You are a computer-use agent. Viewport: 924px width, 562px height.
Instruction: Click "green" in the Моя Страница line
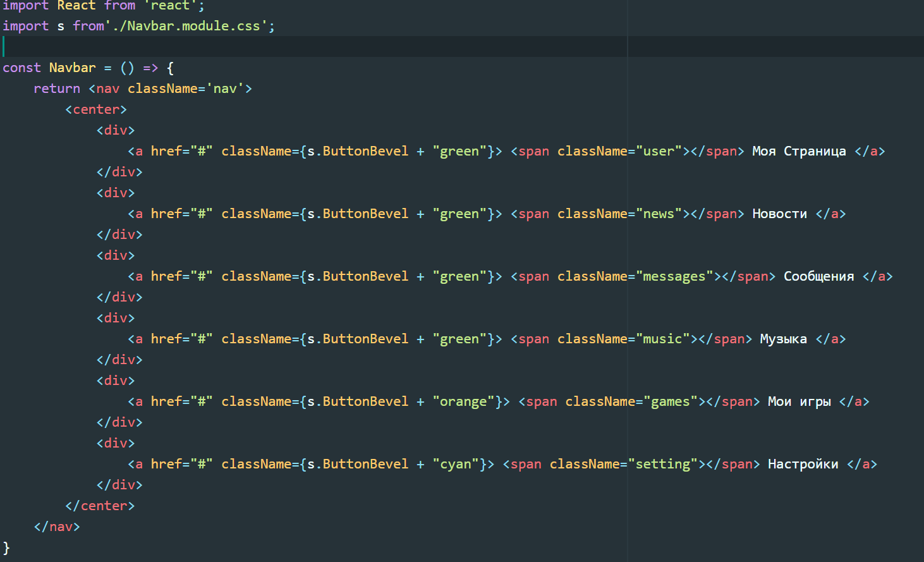tap(459, 151)
